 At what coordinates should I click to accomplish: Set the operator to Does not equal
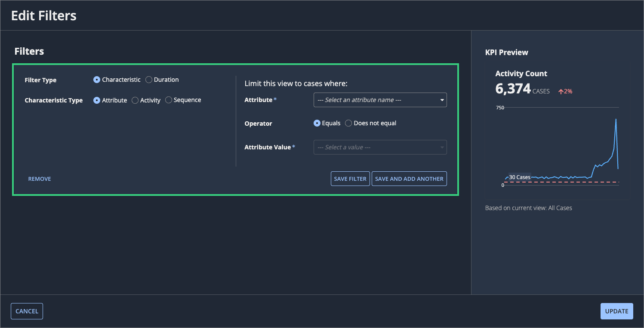[348, 123]
